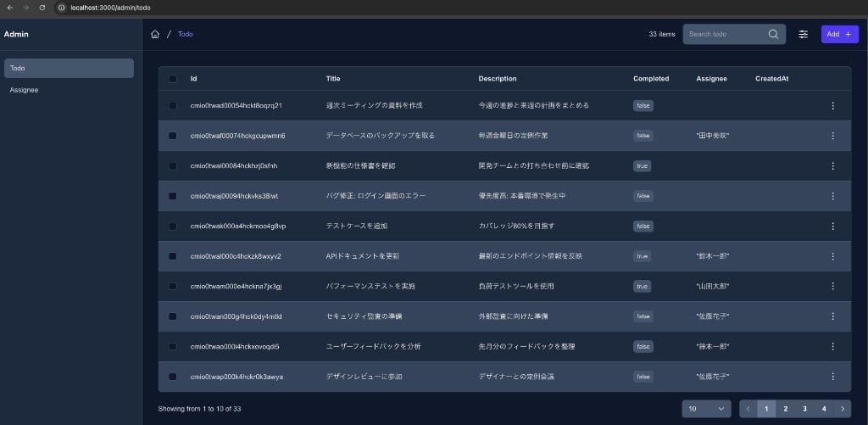
Task: Open site info icon in address bar
Action: click(61, 8)
